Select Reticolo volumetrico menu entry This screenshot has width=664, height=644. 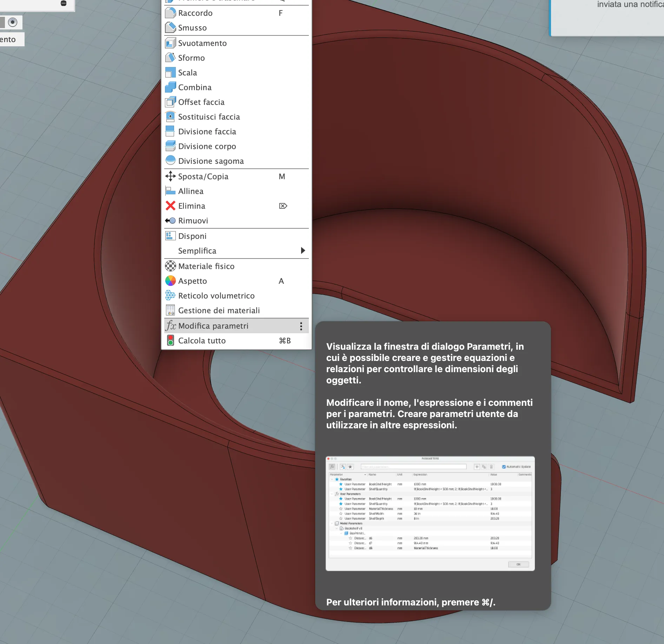[236, 296]
